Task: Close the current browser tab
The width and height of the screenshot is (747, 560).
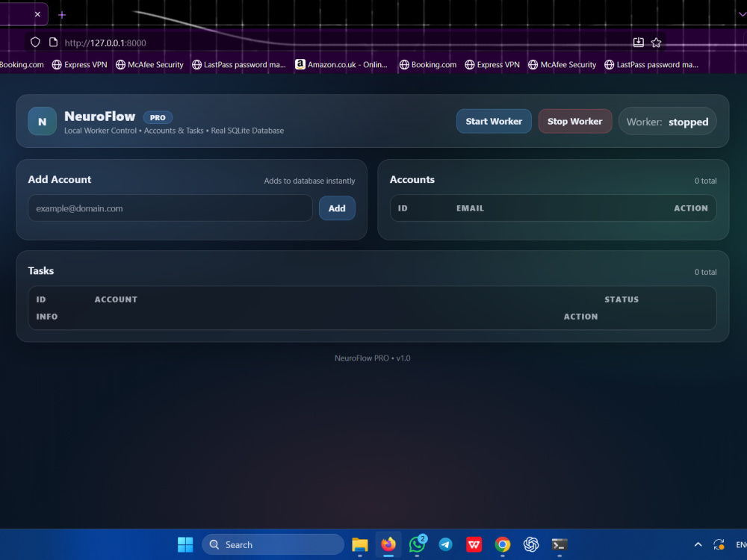Action: 37,14
